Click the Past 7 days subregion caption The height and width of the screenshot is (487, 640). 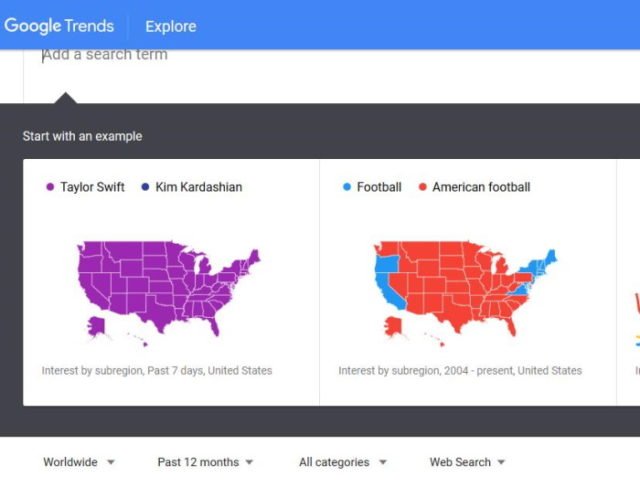(x=157, y=371)
